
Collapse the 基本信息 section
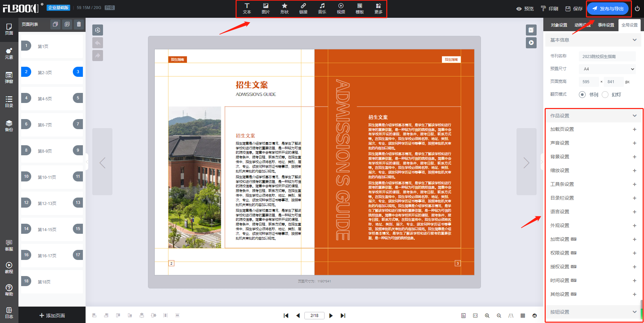click(x=635, y=40)
